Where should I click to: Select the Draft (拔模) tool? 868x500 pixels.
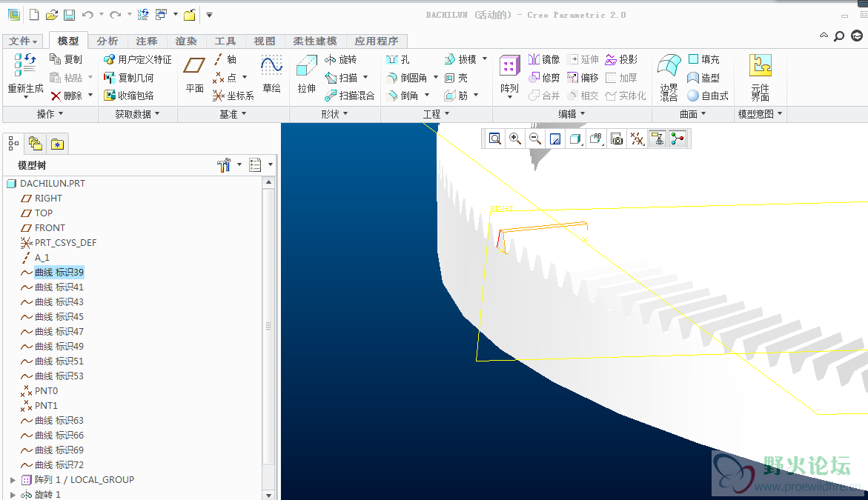[460, 59]
